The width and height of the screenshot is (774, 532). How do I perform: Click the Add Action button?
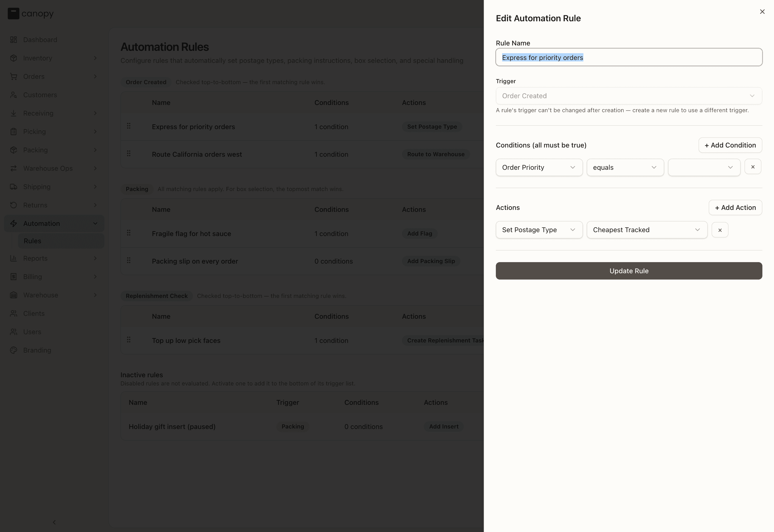point(735,207)
